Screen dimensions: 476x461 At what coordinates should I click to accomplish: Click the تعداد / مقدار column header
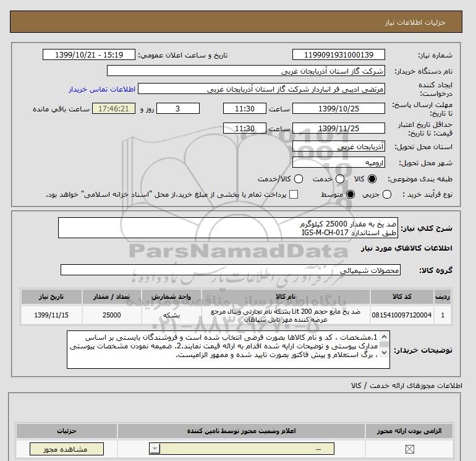[111, 296]
